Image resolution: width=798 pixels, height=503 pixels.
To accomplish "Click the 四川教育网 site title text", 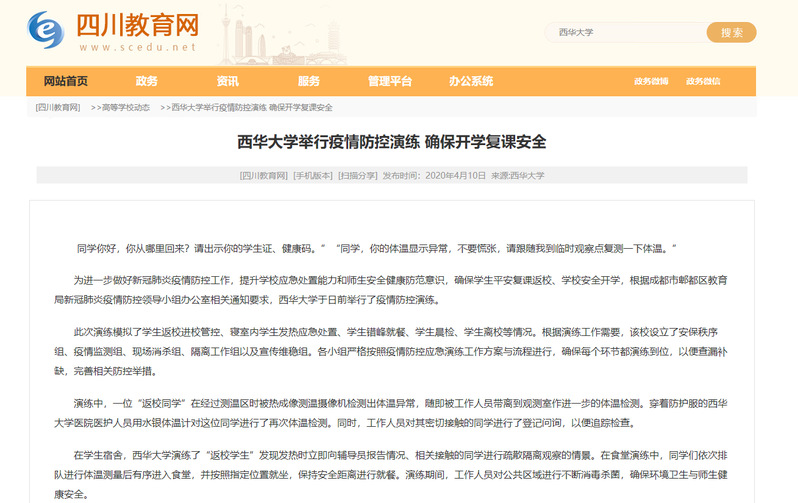I will [x=137, y=25].
